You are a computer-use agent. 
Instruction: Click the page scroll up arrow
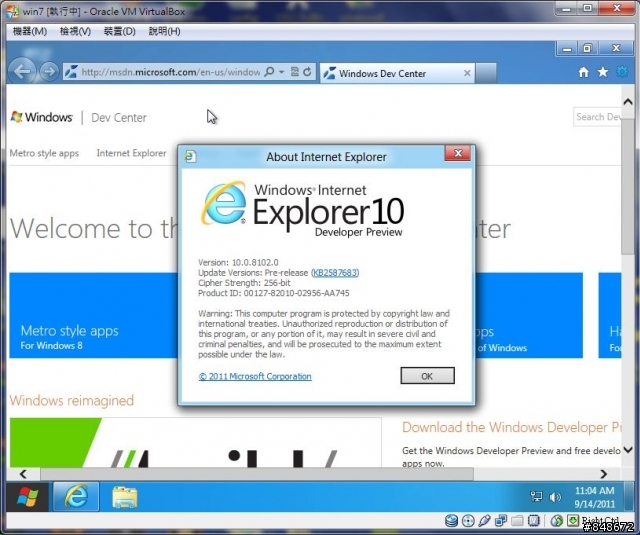click(628, 102)
